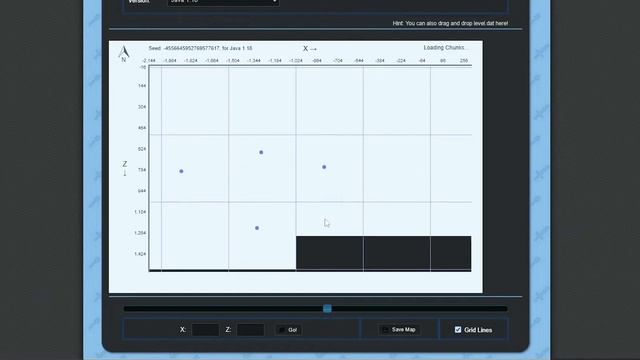Focus the Z coordinate input field
This screenshot has width=640, height=360.
(250, 330)
